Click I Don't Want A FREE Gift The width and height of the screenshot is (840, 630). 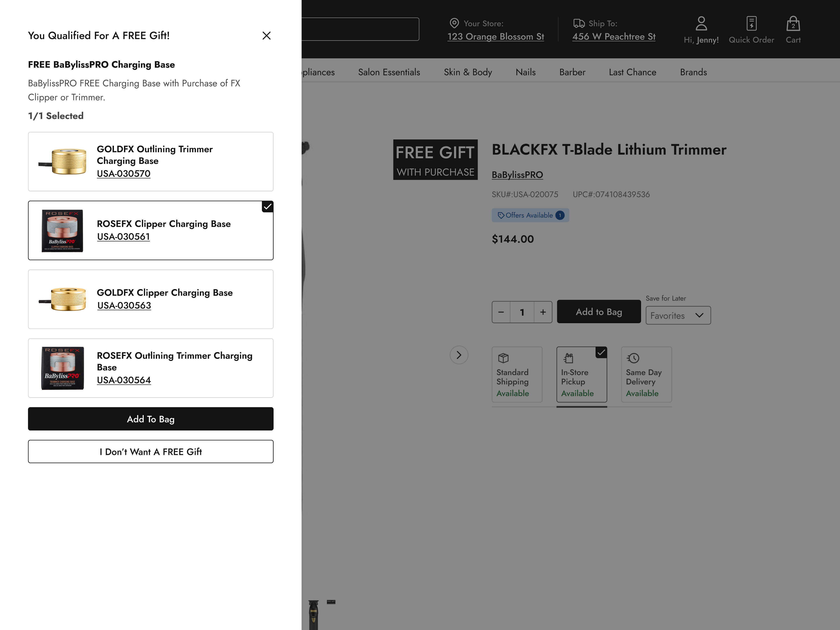[x=151, y=452]
